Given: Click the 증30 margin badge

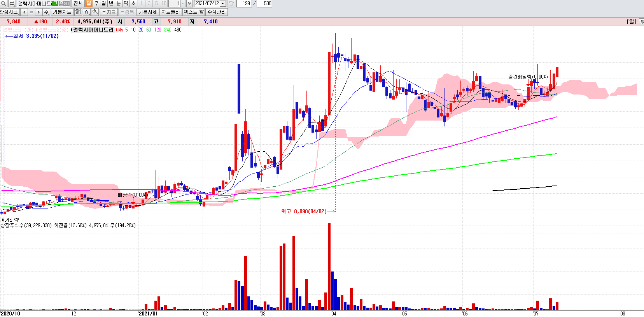Looking at the screenshot, I should click(x=64, y=4).
